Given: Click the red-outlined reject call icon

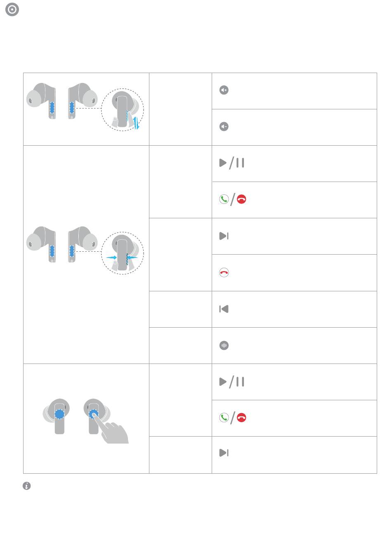Looking at the screenshot, I should pyautogui.click(x=224, y=272).
